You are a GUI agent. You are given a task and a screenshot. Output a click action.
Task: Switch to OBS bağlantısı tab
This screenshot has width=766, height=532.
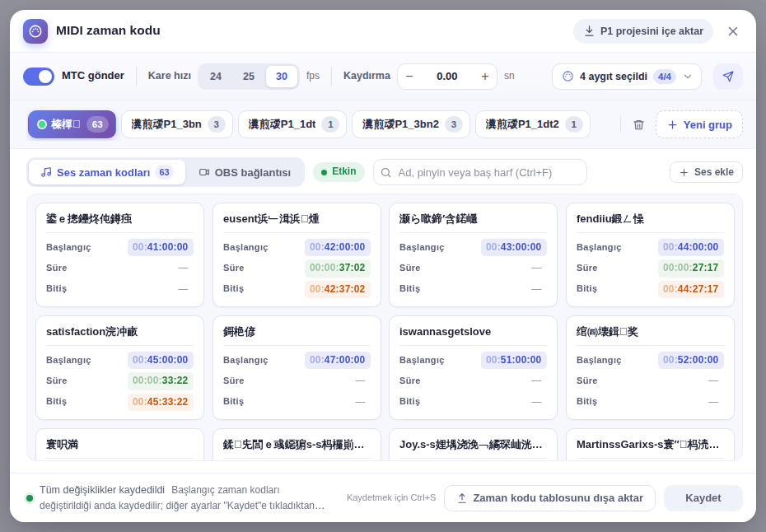pyautogui.click(x=245, y=172)
